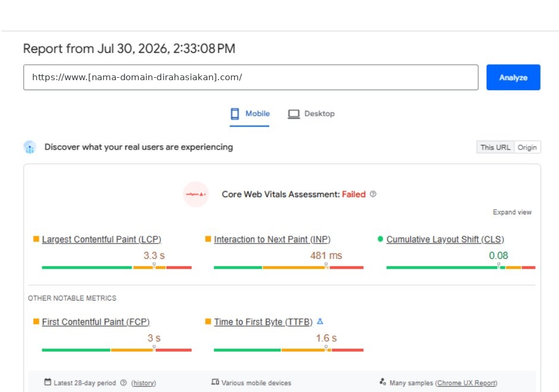Click the LCP value 3.3 s
This screenshot has width=559, height=392.
click(x=154, y=255)
